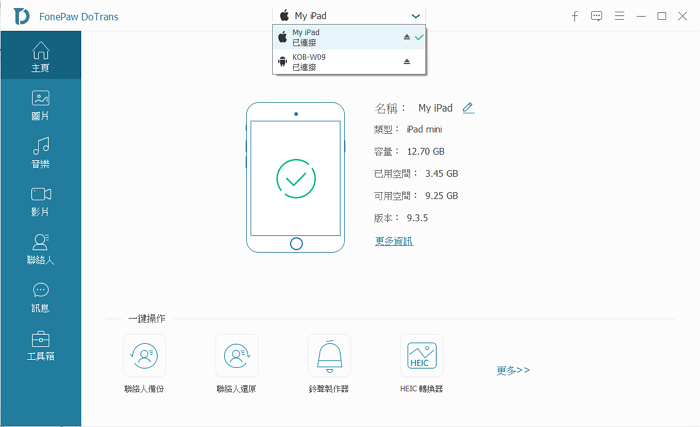Open the Music (音樂) sidebar section
This screenshot has height=427, width=700.
pyautogui.click(x=41, y=153)
